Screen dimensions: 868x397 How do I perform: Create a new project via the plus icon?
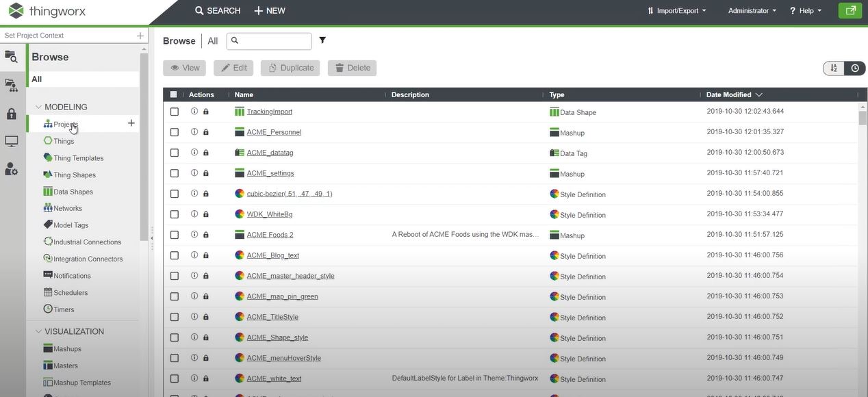tap(131, 123)
